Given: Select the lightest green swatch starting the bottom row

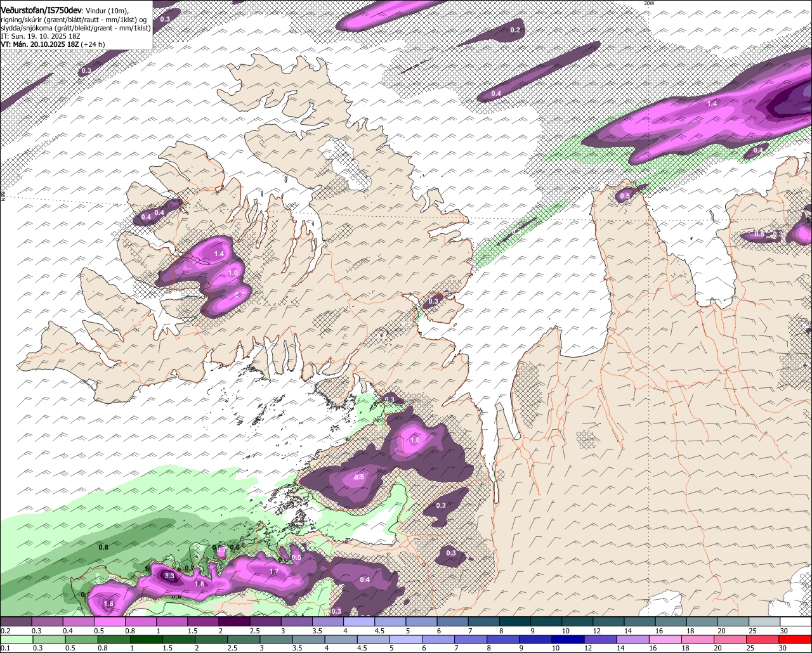Looking at the screenshot, I should (16, 640).
